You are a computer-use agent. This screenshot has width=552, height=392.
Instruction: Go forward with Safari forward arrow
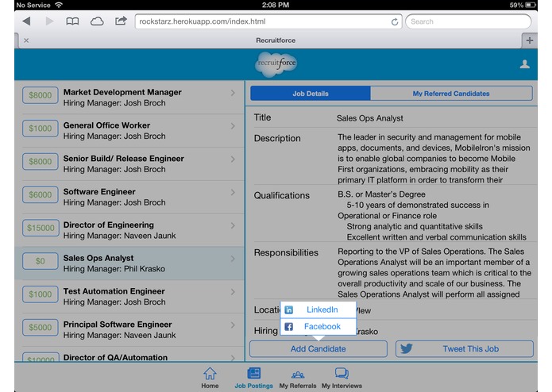49,21
